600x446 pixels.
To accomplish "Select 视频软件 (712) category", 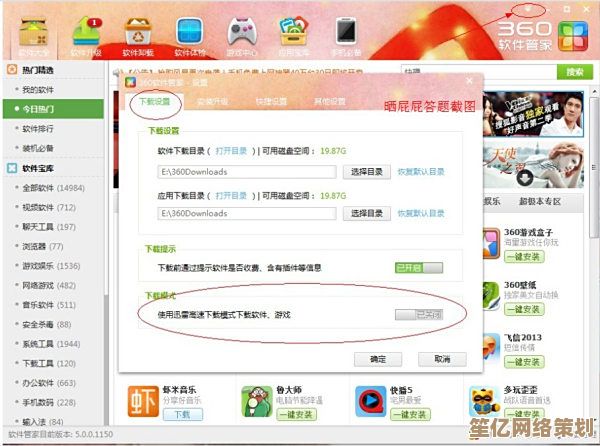I will (49, 207).
